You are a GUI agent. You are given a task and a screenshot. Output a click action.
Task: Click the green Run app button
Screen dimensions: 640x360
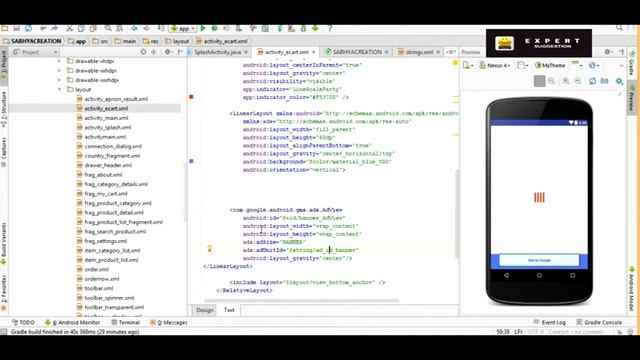click(x=203, y=28)
